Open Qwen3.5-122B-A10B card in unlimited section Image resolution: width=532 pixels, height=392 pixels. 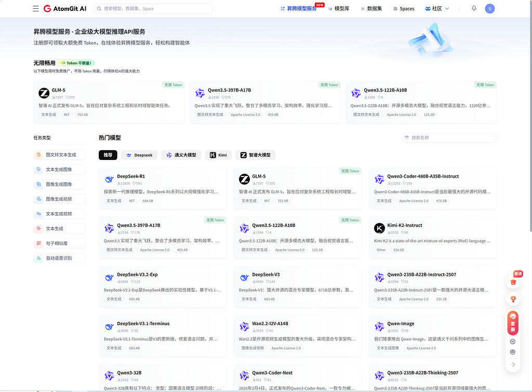point(421,102)
